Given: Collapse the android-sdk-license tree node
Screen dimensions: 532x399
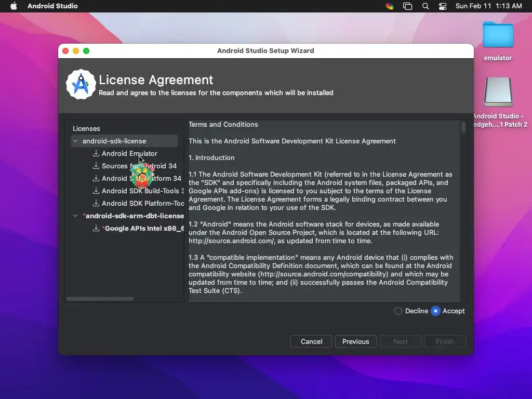Looking at the screenshot, I should point(75,141).
